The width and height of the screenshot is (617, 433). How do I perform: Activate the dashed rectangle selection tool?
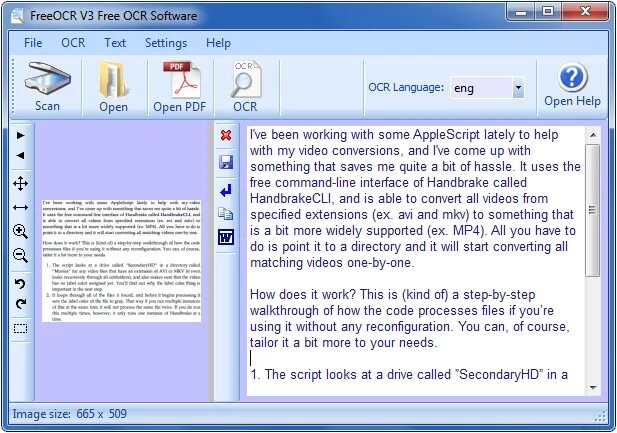20,328
